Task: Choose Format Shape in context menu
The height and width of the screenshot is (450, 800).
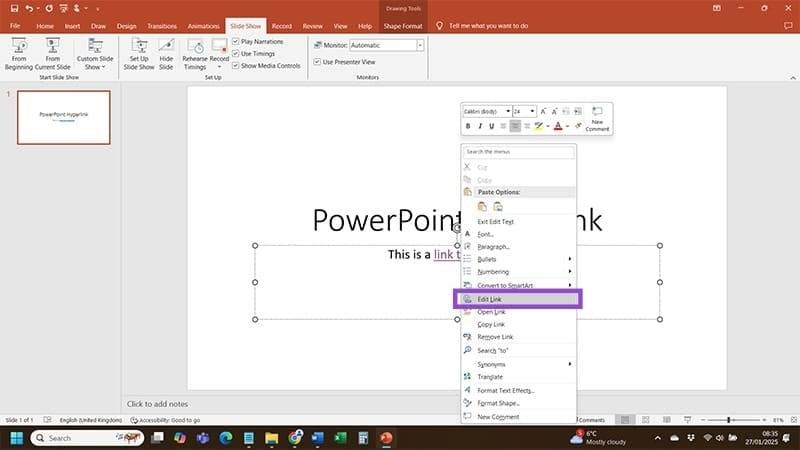Action: tap(518, 403)
